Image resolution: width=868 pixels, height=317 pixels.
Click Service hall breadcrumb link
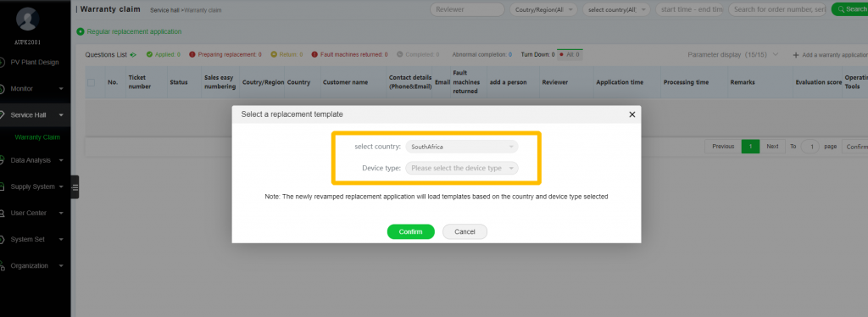(165, 10)
